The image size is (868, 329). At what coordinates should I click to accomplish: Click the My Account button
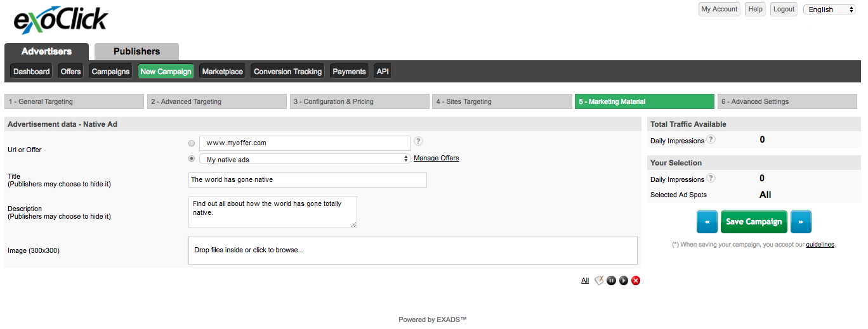coord(720,10)
